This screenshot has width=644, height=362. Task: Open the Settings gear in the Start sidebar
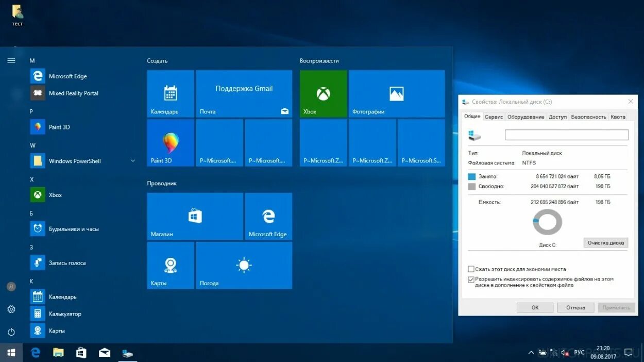point(11,309)
